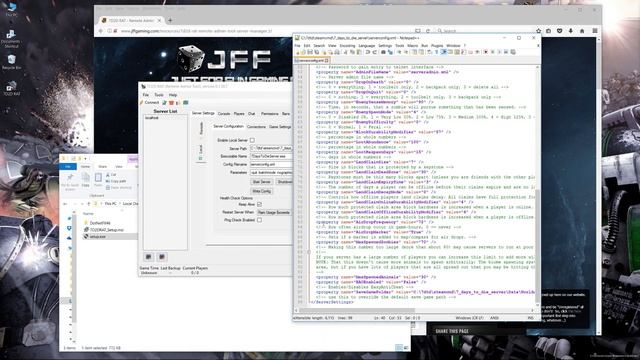This screenshot has height=360, width=640.
Task: Click Save All icon in Notepad++ toolbar
Action: click(x=317, y=52)
